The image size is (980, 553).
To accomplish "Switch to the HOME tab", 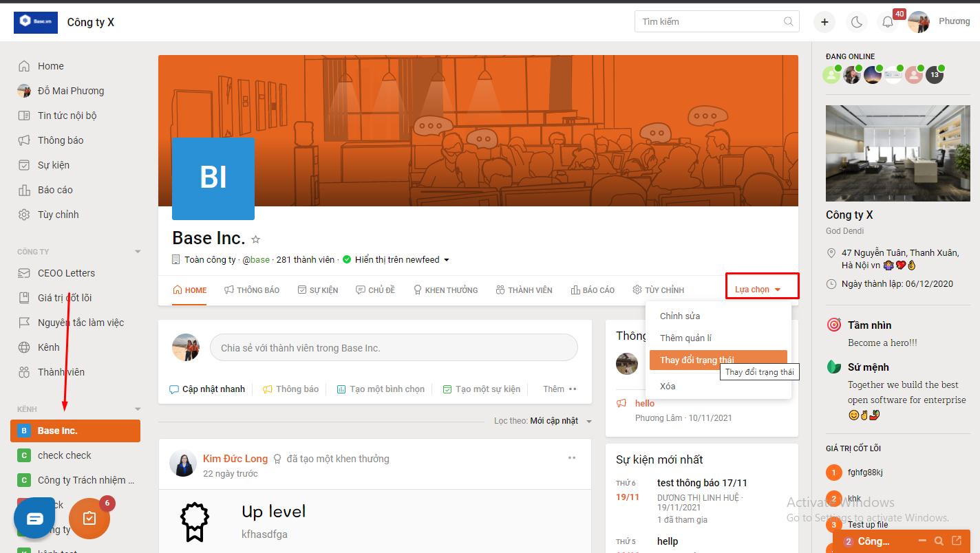I will [x=190, y=290].
